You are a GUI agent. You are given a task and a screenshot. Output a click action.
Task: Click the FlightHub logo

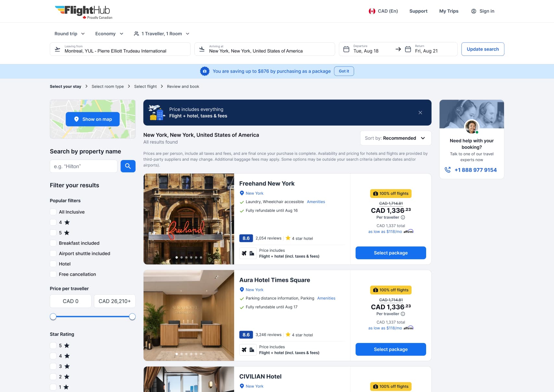coord(84,12)
